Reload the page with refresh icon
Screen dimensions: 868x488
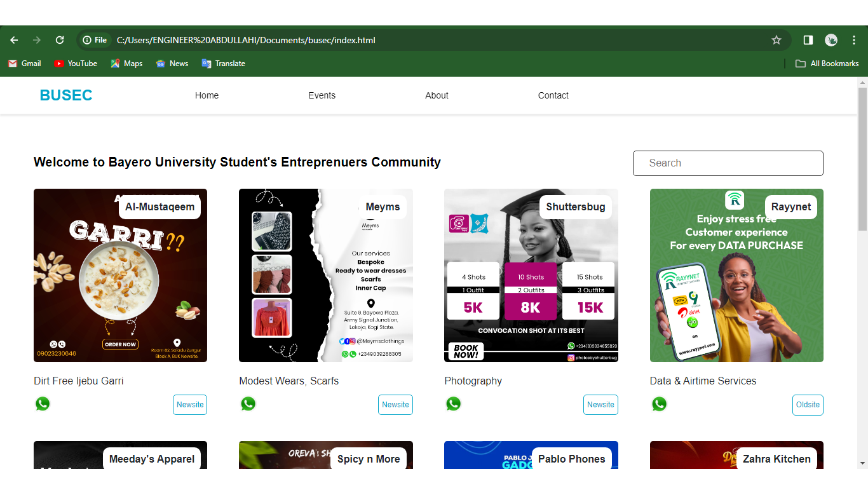pos(60,40)
